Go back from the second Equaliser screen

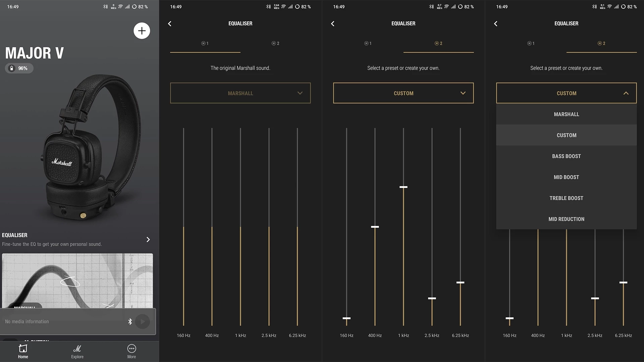[x=333, y=23]
